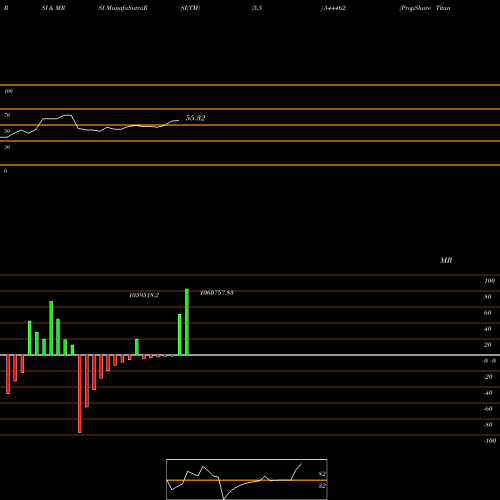Click the tallest green histogram bar
The width and height of the screenshot is (500, 500).
tap(187, 322)
